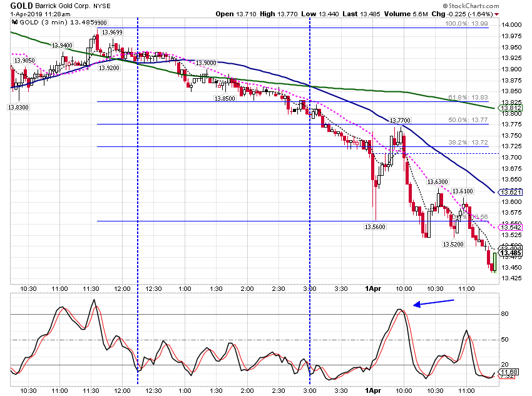Click the magenta 13.542 moving average tag

pyautogui.click(x=510, y=227)
